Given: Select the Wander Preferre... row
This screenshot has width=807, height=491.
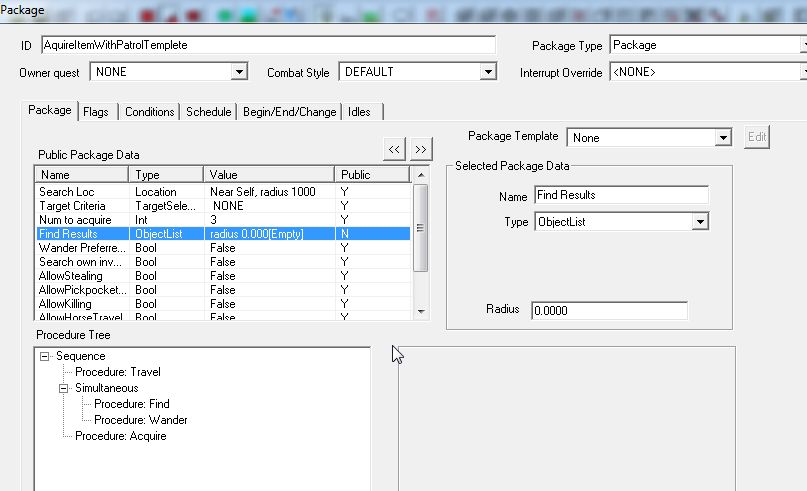Looking at the screenshot, I should [222, 248].
